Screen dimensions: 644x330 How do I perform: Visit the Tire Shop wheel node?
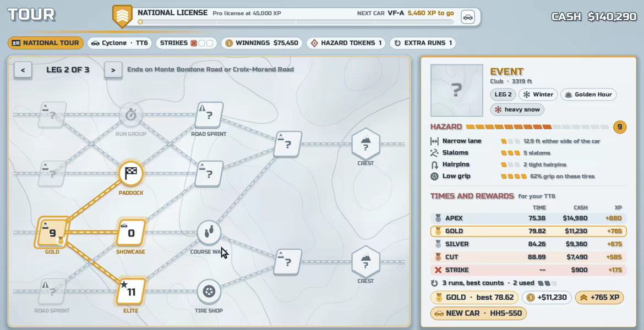[209, 292]
